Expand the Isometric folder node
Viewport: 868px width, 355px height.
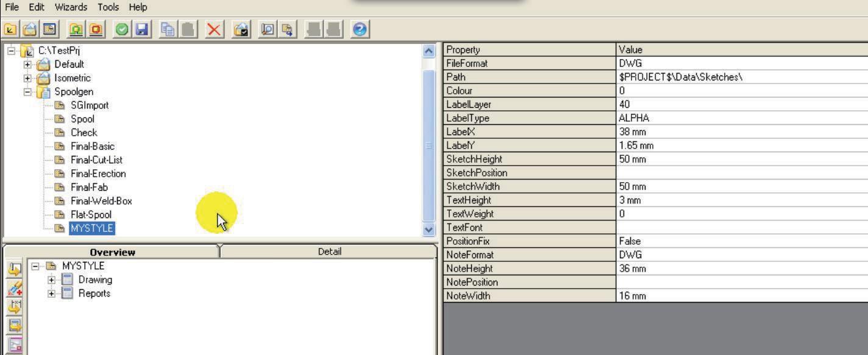[27, 78]
